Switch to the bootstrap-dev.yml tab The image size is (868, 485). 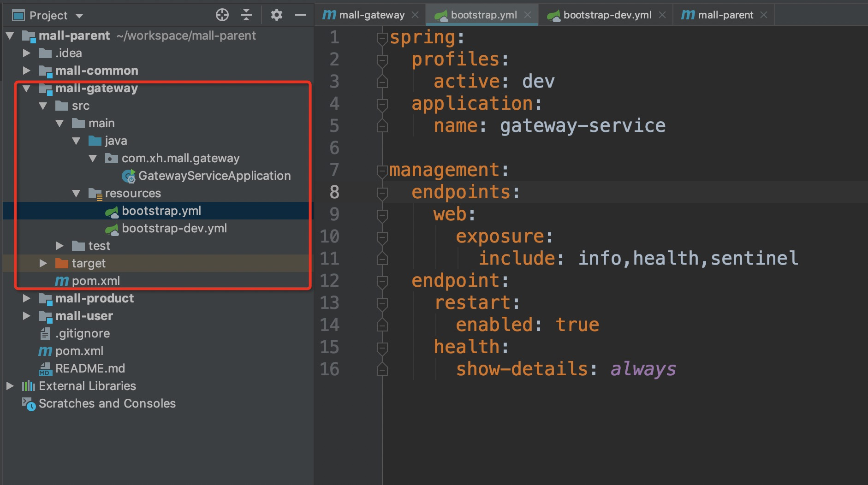click(x=604, y=14)
